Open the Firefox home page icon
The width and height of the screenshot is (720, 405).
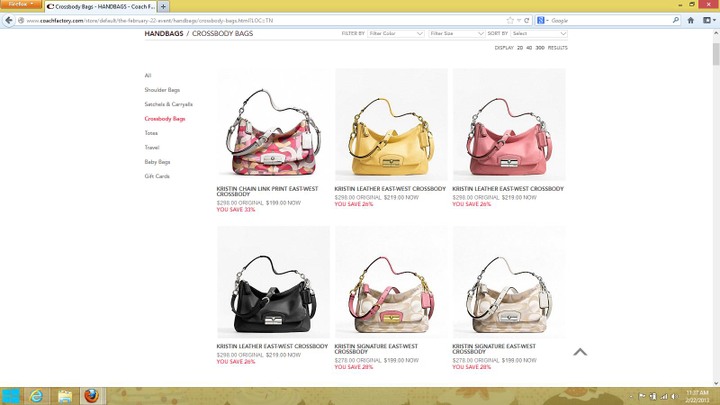click(x=691, y=20)
